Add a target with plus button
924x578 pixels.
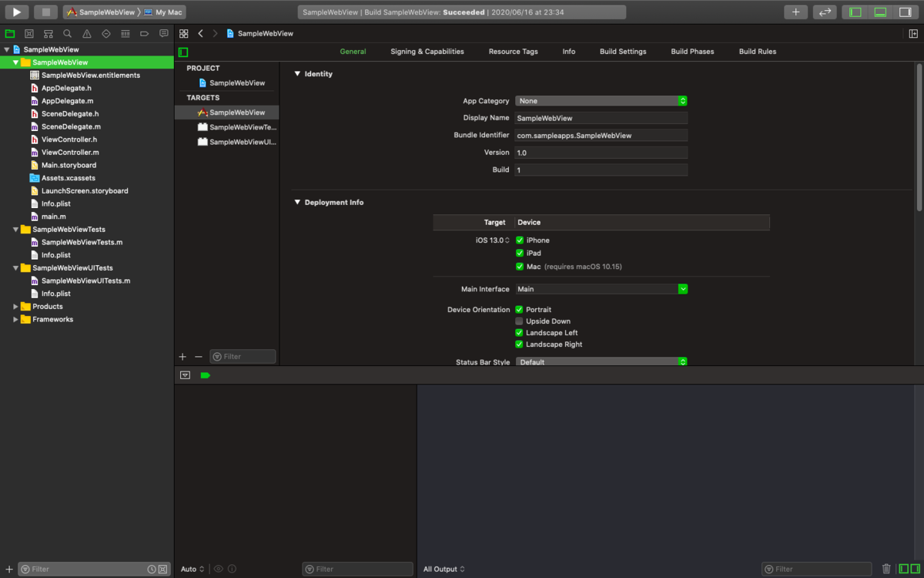pyautogui.click(x=182, y=357)
